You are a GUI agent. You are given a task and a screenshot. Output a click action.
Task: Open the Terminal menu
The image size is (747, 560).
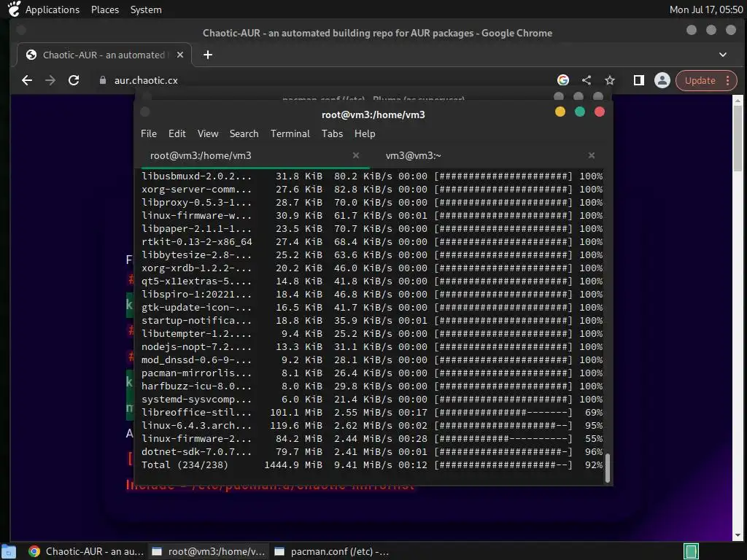coord(290,134)
